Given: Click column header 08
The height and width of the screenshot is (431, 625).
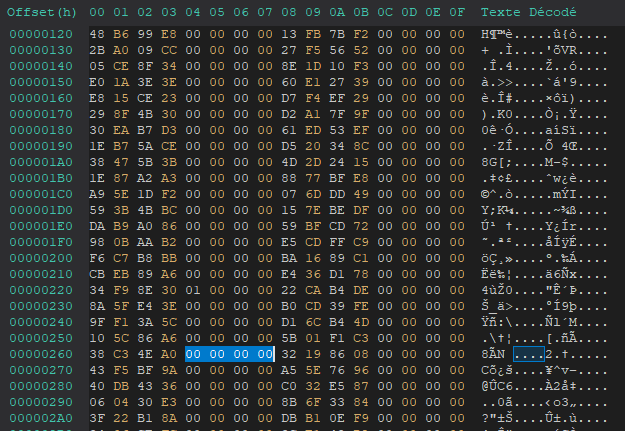Looking at the screenshot, I should [x=289, y=12].
